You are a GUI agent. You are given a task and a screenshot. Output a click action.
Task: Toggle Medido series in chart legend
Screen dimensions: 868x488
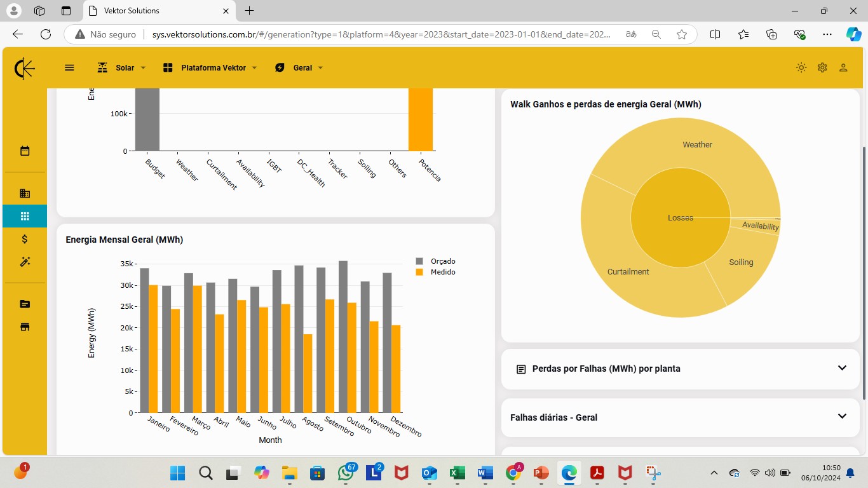436,272
